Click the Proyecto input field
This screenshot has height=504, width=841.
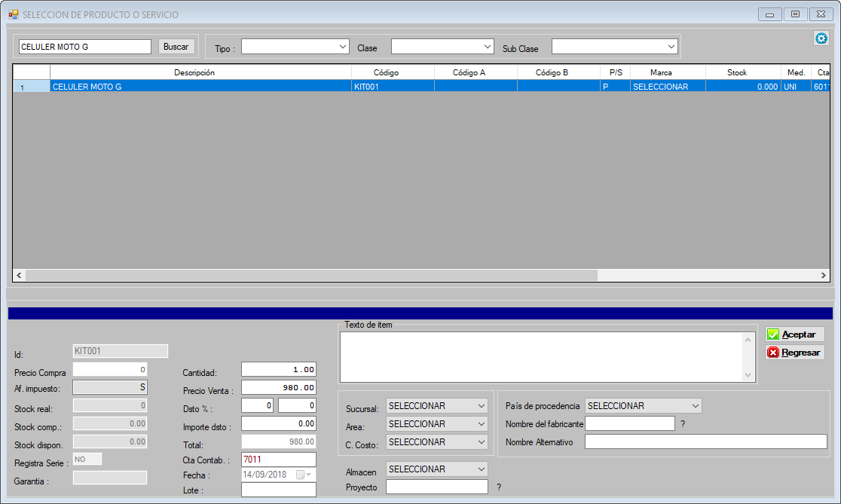436,487
